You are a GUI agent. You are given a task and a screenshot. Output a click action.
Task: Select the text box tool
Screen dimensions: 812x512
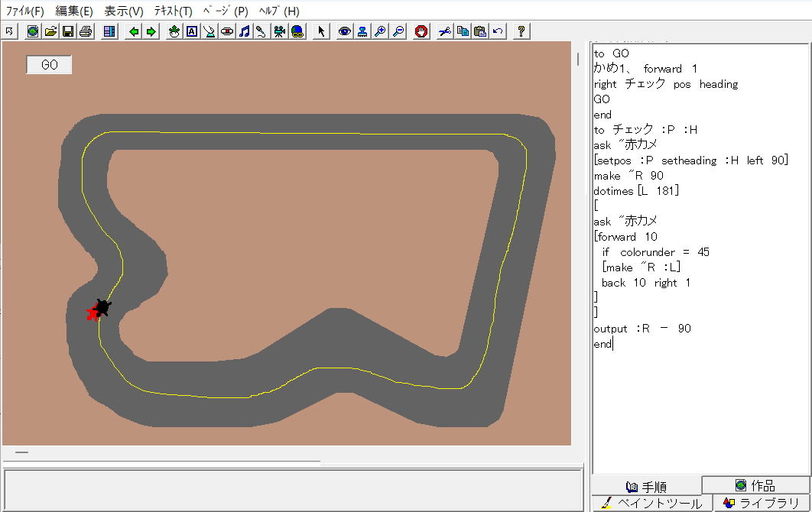[x=192, y=31]
